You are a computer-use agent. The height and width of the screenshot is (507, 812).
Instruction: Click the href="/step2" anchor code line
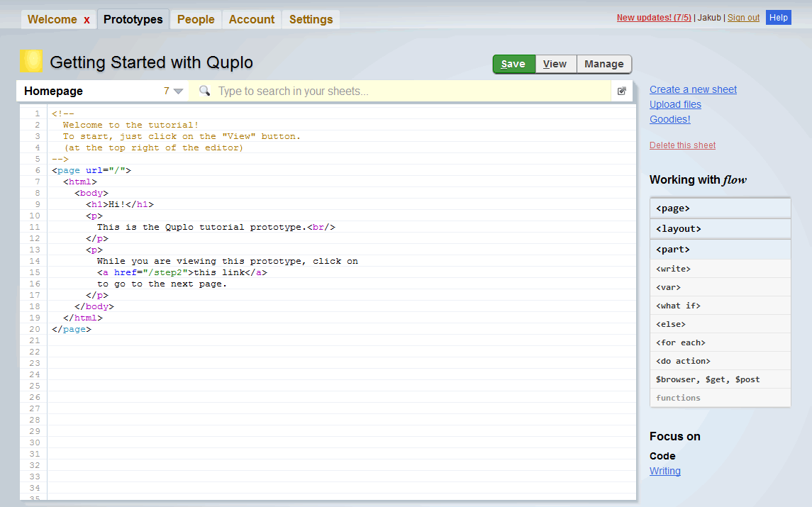coord(182,272)
